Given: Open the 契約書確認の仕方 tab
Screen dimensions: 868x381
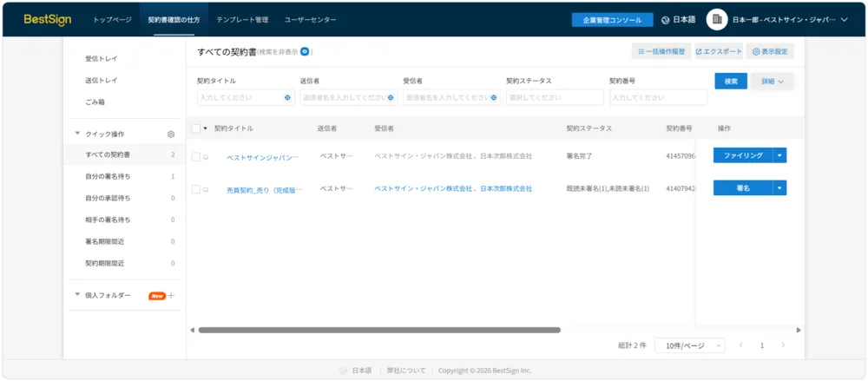Looking at the screenshot, I should 174,19.
